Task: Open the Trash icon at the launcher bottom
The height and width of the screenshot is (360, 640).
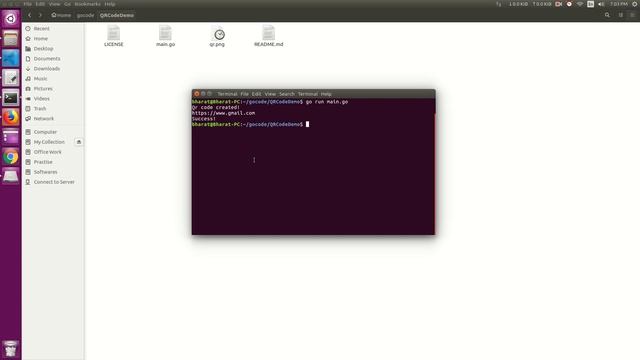Action: [x=11, y=349]
